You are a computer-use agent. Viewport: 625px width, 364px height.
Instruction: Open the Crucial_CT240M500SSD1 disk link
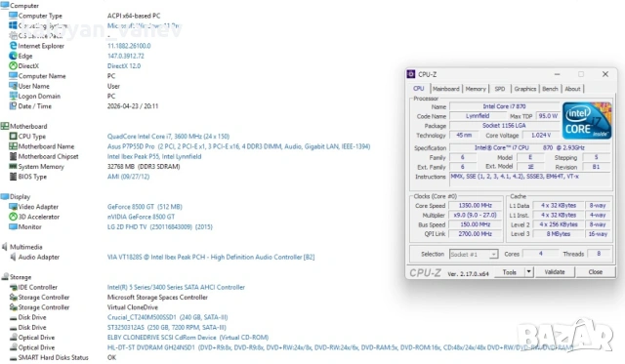[167, 317]
